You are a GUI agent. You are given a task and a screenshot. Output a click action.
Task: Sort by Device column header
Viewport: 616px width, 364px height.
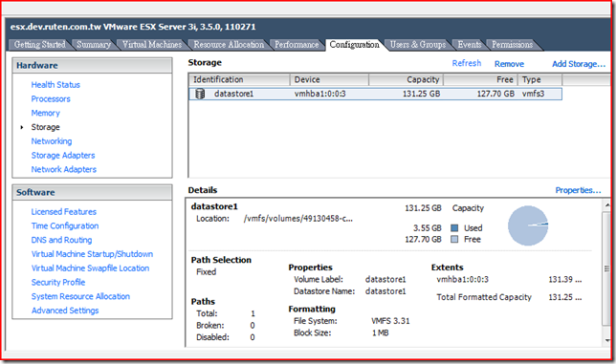[329, 79]
